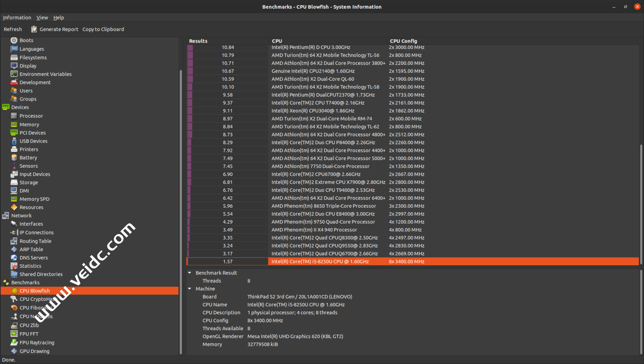The image size is (644, 364).
Task: Open the Sensors thermometer icon
Action: pyautogui.click(x=14, y=166)
